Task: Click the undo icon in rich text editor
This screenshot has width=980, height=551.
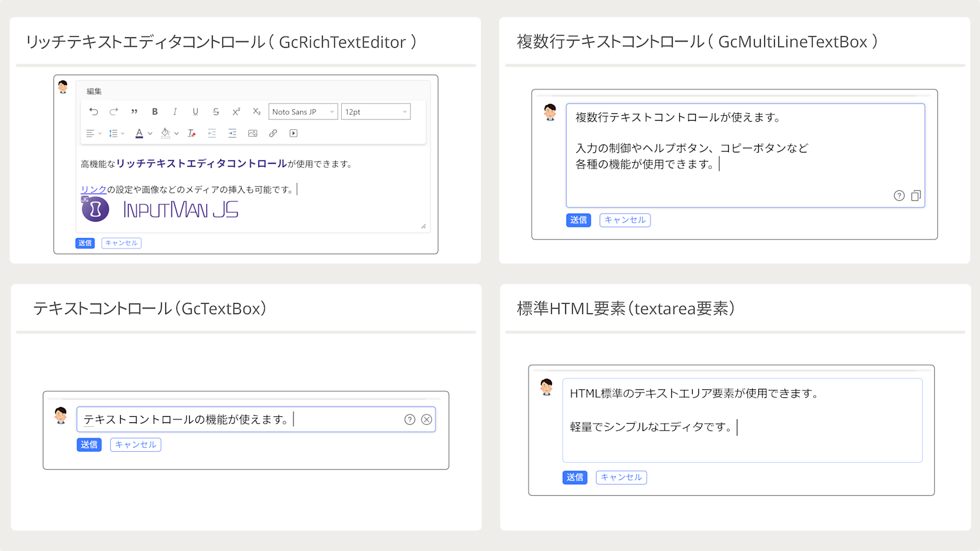Action: click(93, 111)
